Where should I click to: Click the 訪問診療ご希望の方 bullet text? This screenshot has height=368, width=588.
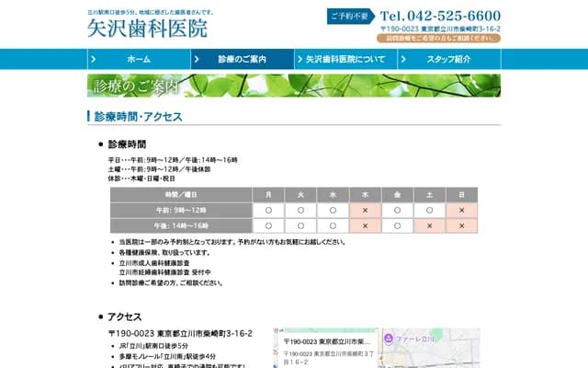171,282
